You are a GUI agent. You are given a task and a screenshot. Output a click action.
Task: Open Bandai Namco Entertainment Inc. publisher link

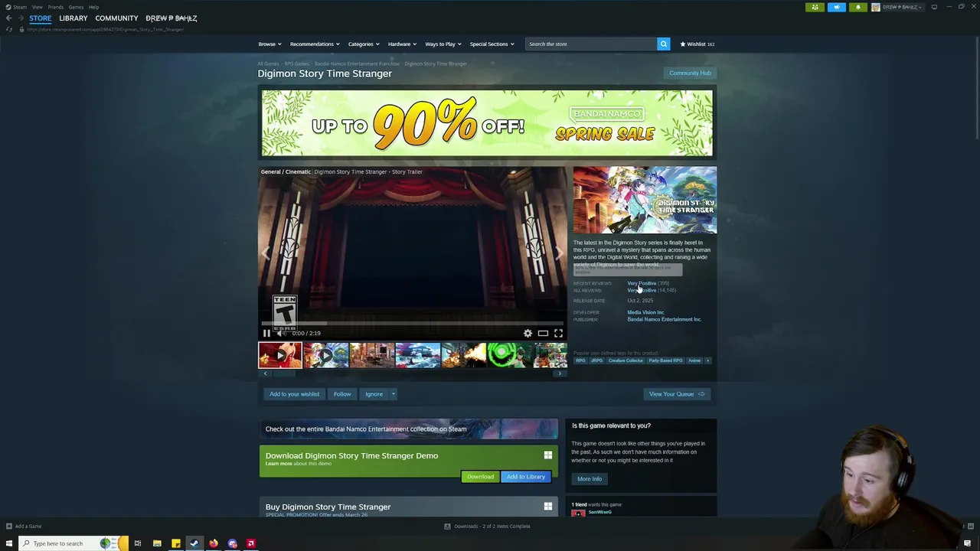tap(664, 319)
